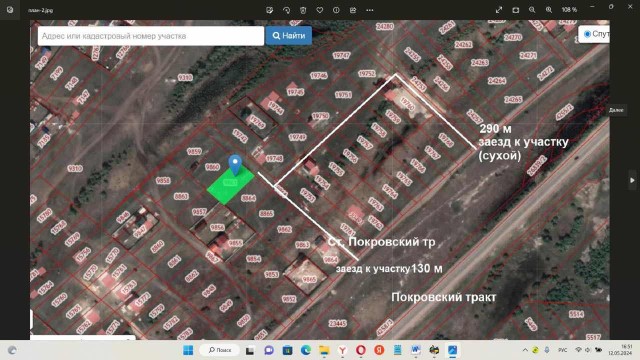Image resolution: width=640 pixels, height=360 pixels.
Task: Open Microsoft Store from the taskbar
Action: [287, 350]
